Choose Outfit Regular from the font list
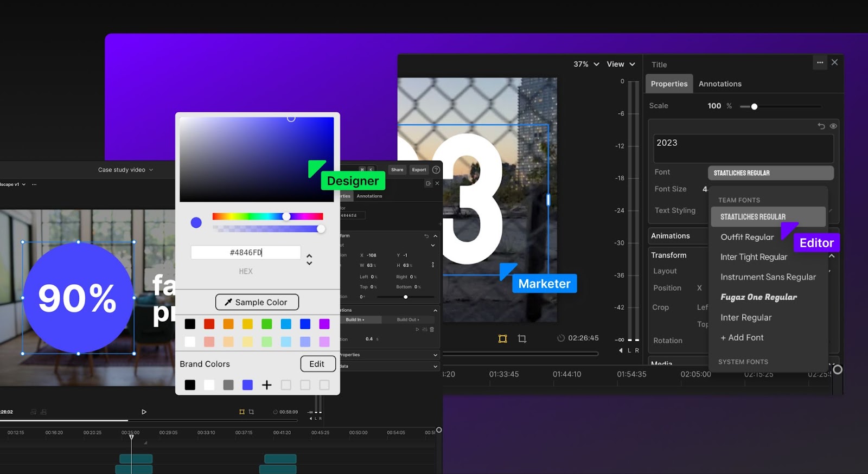 [x=747, y=237]
